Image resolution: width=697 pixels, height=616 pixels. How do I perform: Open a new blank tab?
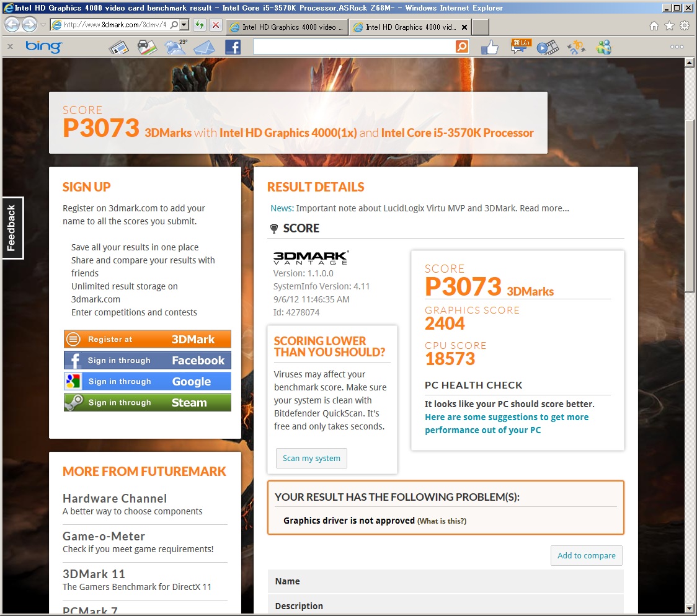click(x=481, y=27)
